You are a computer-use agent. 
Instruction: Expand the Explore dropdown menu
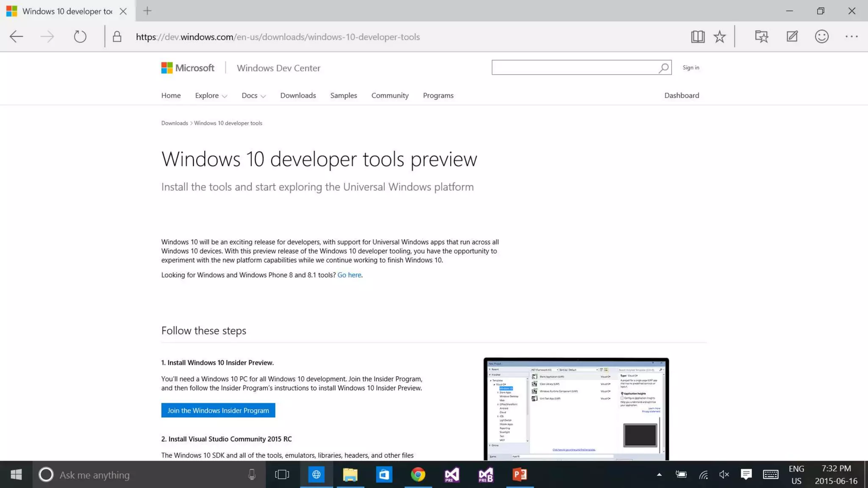click(x=211, y=96)
